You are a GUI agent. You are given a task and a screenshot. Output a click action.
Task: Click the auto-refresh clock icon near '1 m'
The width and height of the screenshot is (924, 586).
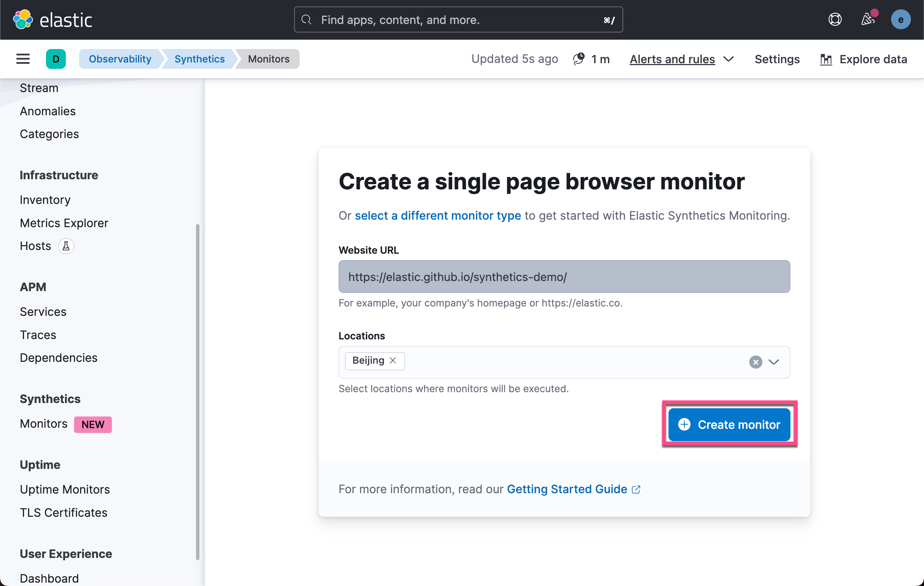(x=579, y=59)
